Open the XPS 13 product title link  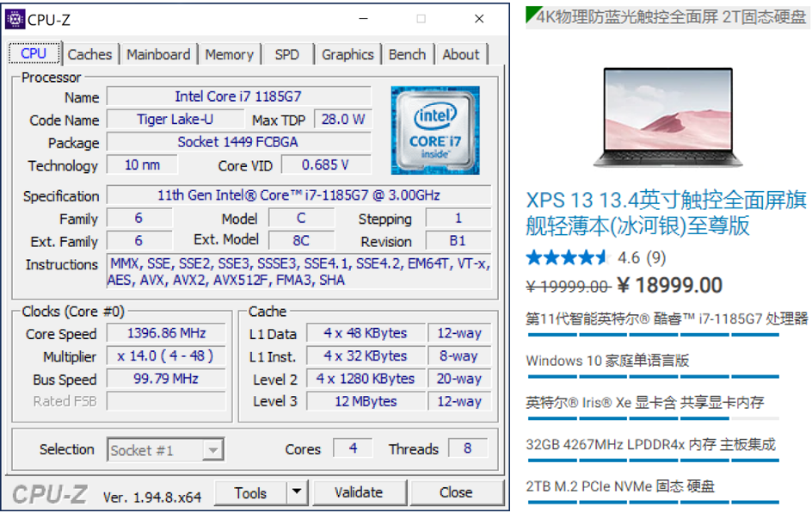[x=666, y=213]
